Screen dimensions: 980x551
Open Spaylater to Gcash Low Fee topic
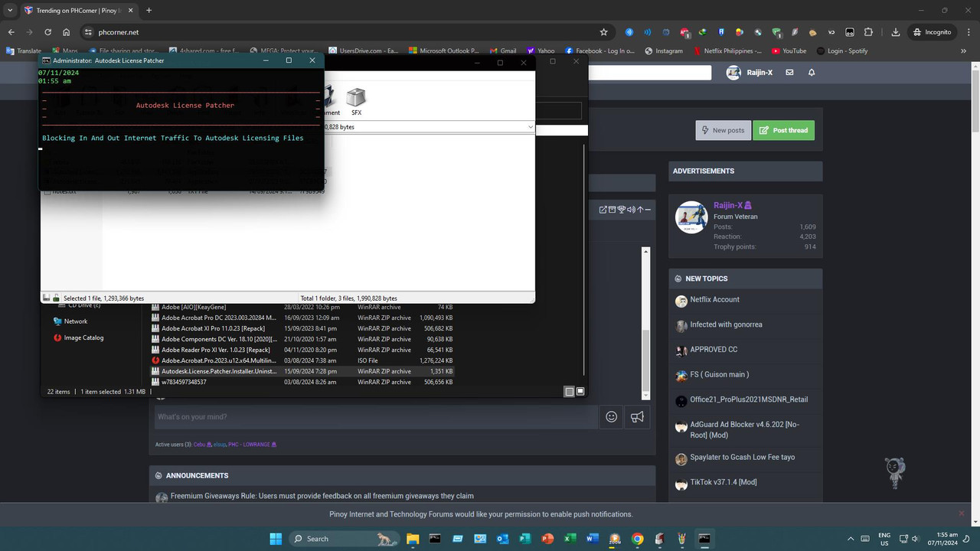click(x=742, y=457)
